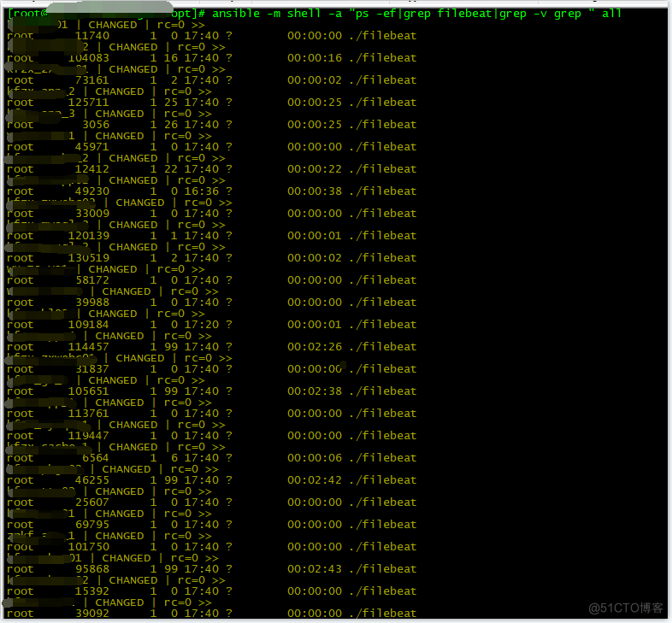
Task: Click ./filebeat command for PID 39092
Action: pos(383,614)
